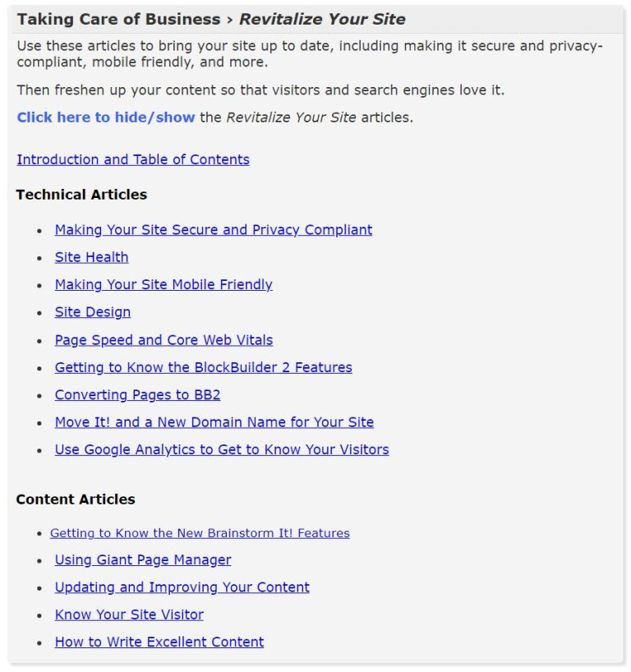Open Making Your Site Mobile Friendly
Screen dimensions: 631x672
coord(163,284)
